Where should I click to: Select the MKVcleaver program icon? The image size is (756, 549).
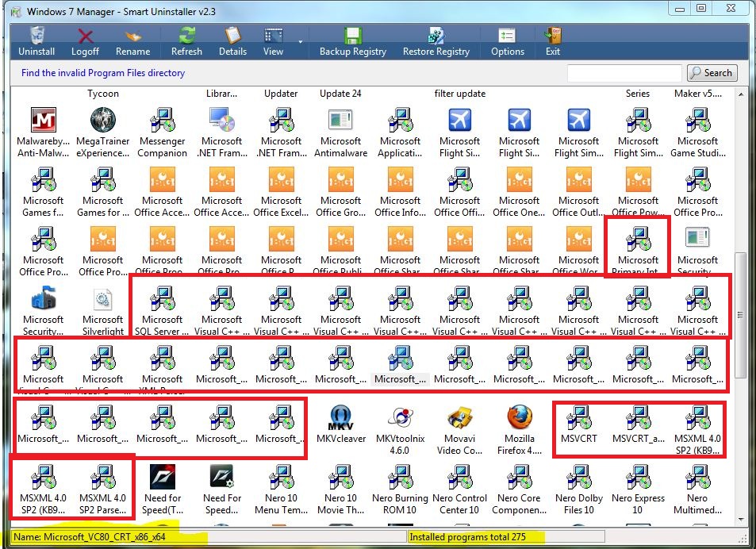[340, 417]
